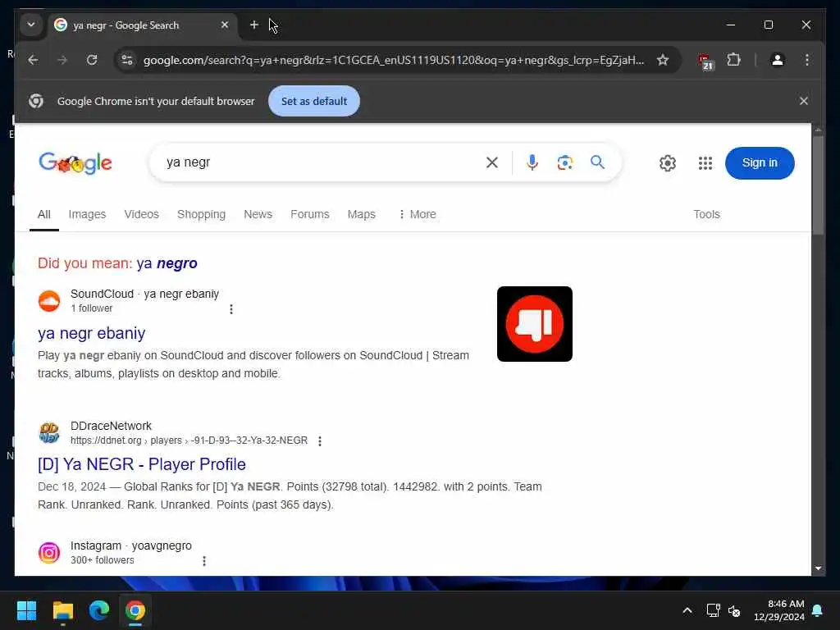The width and height of the screenshot is (840, 630).
Task: Open the red extension with badge 21
Action: tap(705, 61)
